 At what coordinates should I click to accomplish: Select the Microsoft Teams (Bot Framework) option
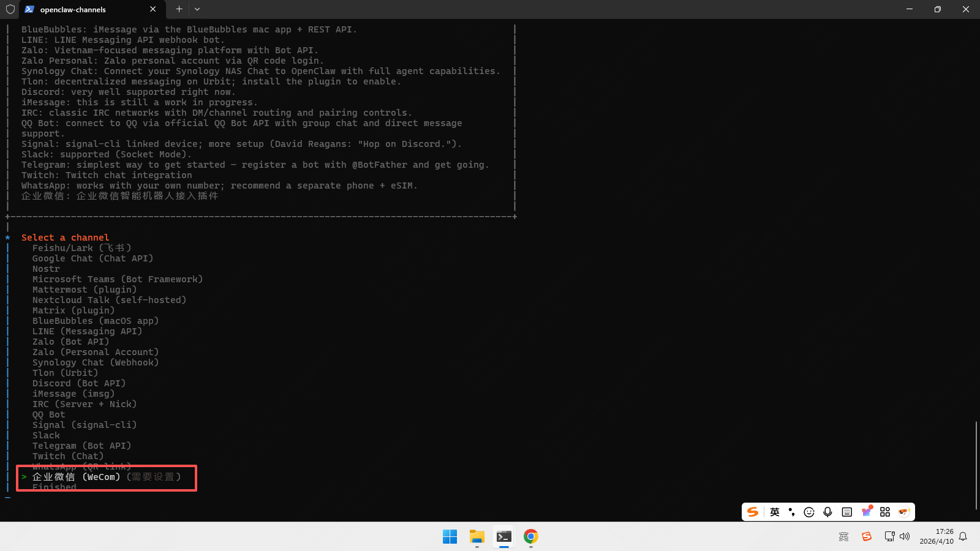118,279
